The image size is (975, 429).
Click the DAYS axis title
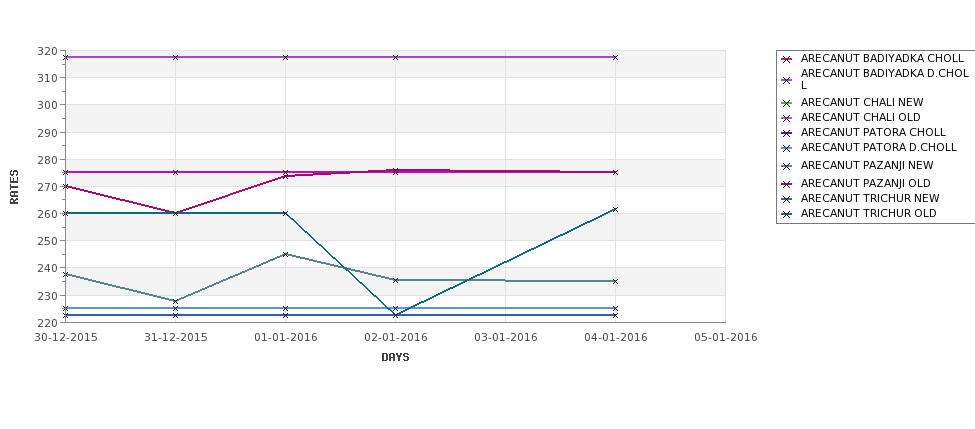tap(395, 358)
